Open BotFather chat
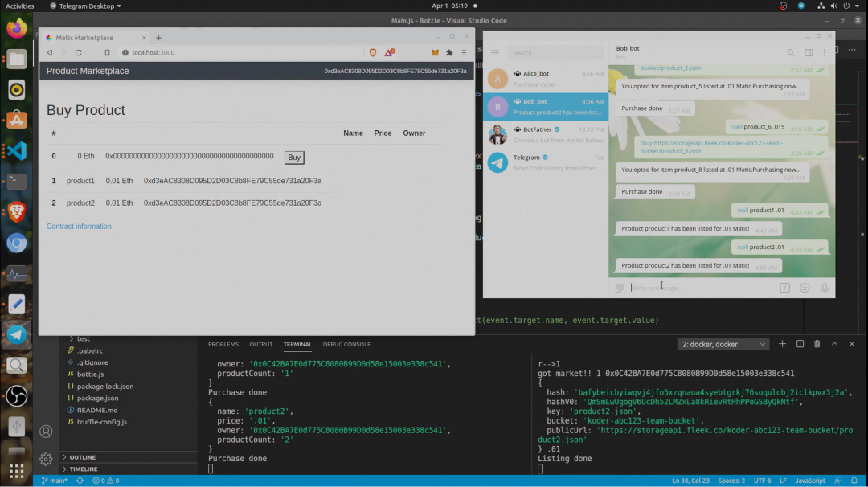Screen dimensions: 868x487 point(546,134)
